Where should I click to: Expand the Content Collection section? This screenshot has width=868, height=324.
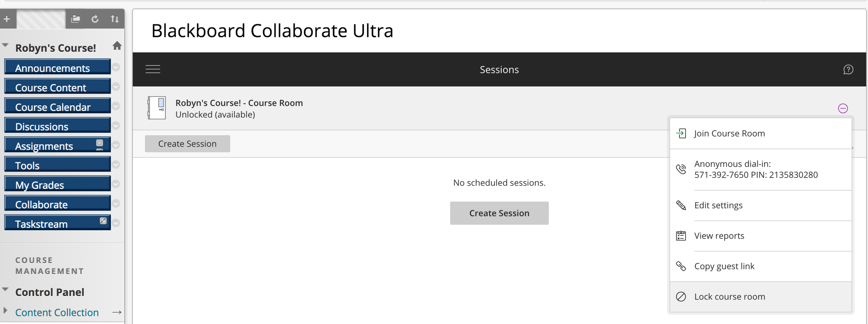(5, 310)
